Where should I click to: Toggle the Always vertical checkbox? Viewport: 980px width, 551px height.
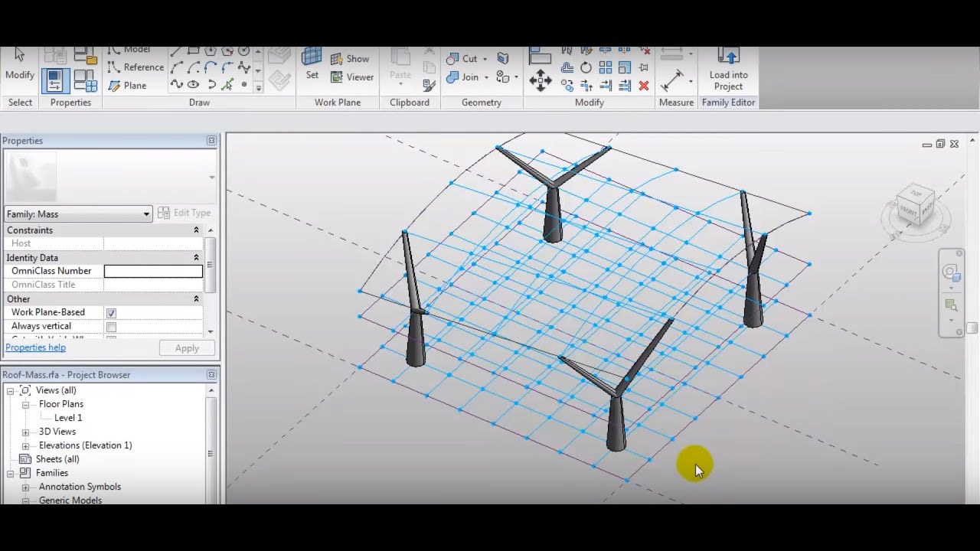tap(111, 327)
